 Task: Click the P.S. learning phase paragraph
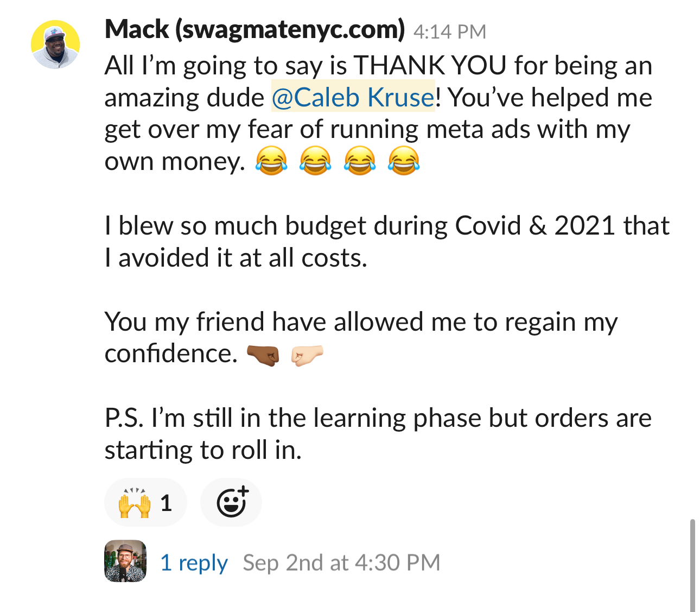point(378,434)
